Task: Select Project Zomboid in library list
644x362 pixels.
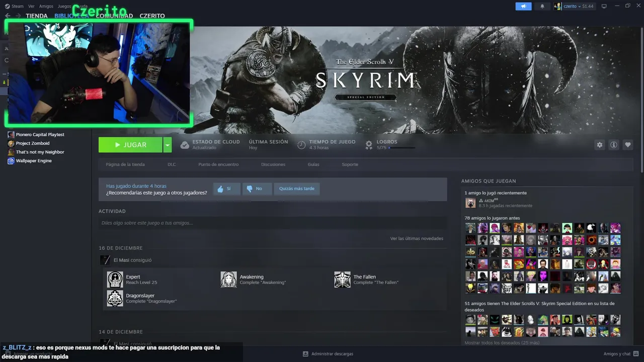Action: tap(33, 143)
